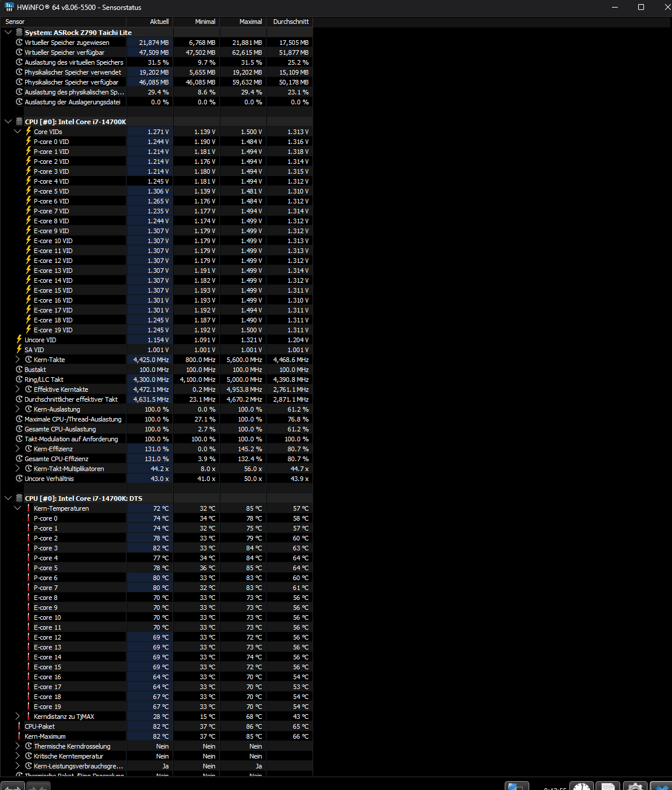Click clock icon of Ring/LLC Takt
Viewport: 672px width, 790px height.
tap(19, 380)
